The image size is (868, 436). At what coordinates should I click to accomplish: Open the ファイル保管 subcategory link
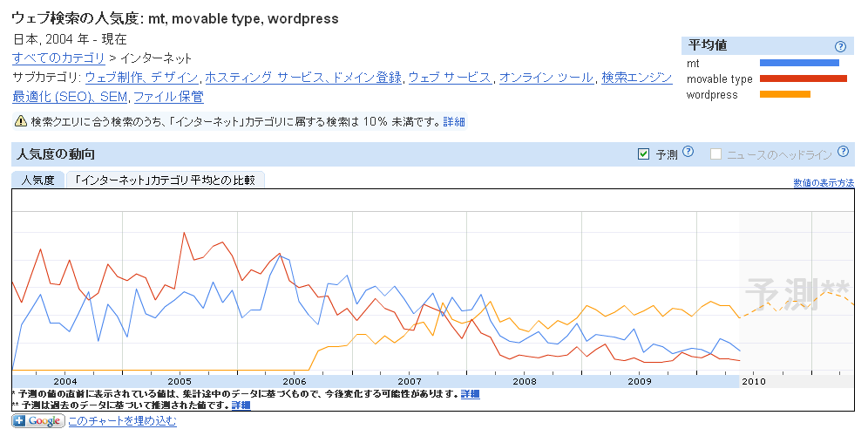pos(168,97)
